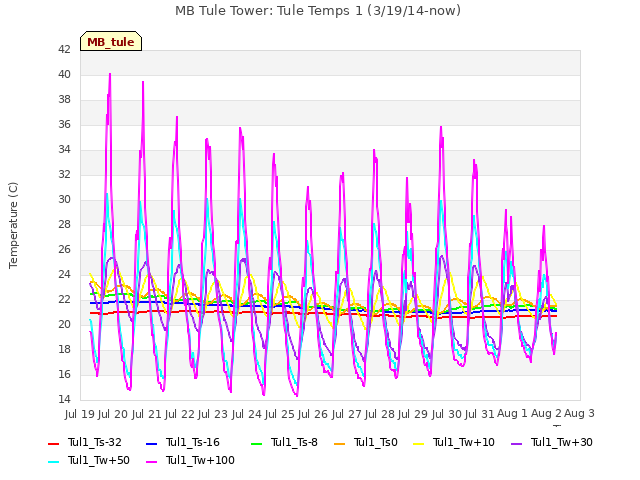
Task: Click the Jul 25 x-axis date label
Action: [280, 414]
